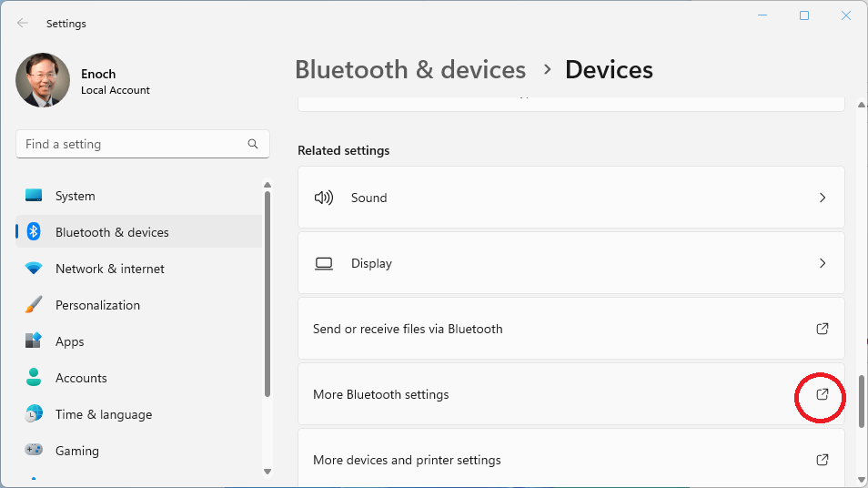Click the Time & language clock icon
The height and width of the screenshot is (488, 868).
[x=34, y=414]
